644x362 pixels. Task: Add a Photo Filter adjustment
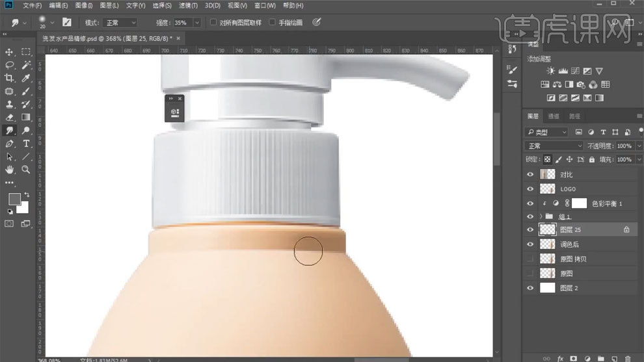581,84
